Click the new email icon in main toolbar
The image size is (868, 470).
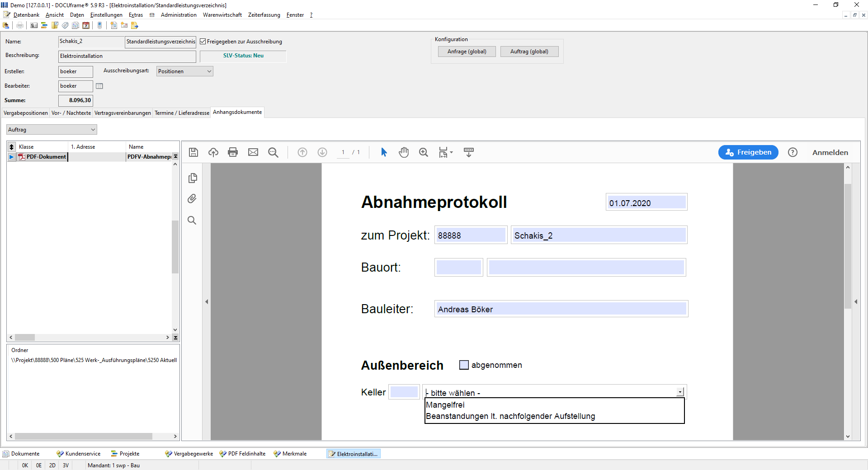pos(124,25)
